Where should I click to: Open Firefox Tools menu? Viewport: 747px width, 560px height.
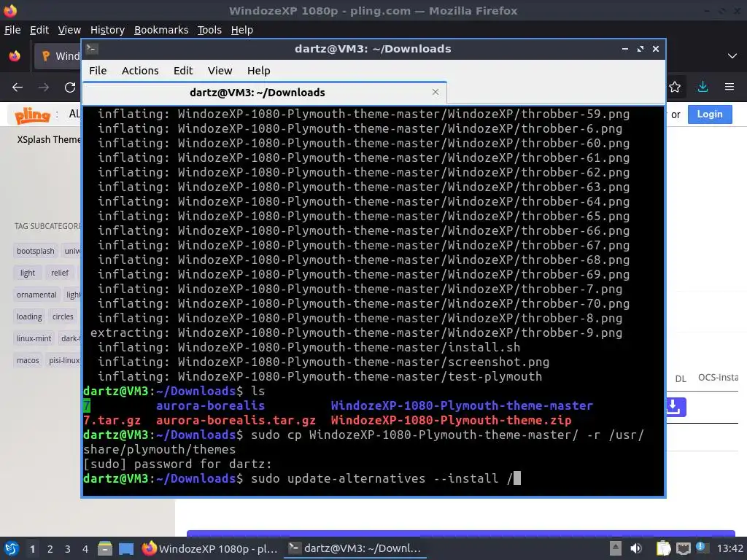209,30
